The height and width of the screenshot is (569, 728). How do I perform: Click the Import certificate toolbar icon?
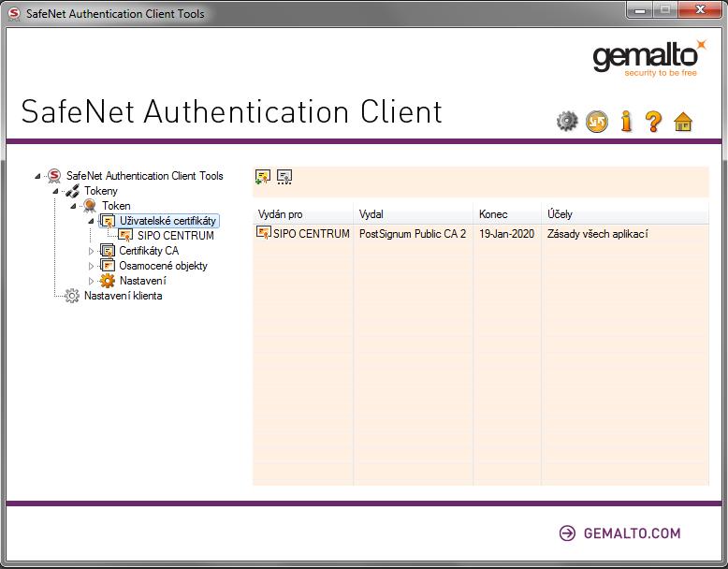pos(263,177)
